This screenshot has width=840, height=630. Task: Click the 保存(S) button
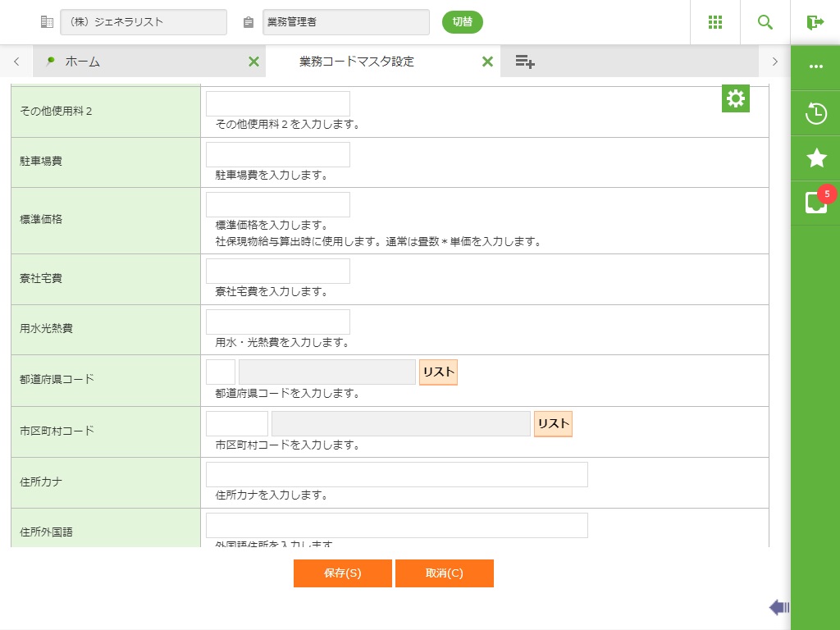[x=342, y=573]
